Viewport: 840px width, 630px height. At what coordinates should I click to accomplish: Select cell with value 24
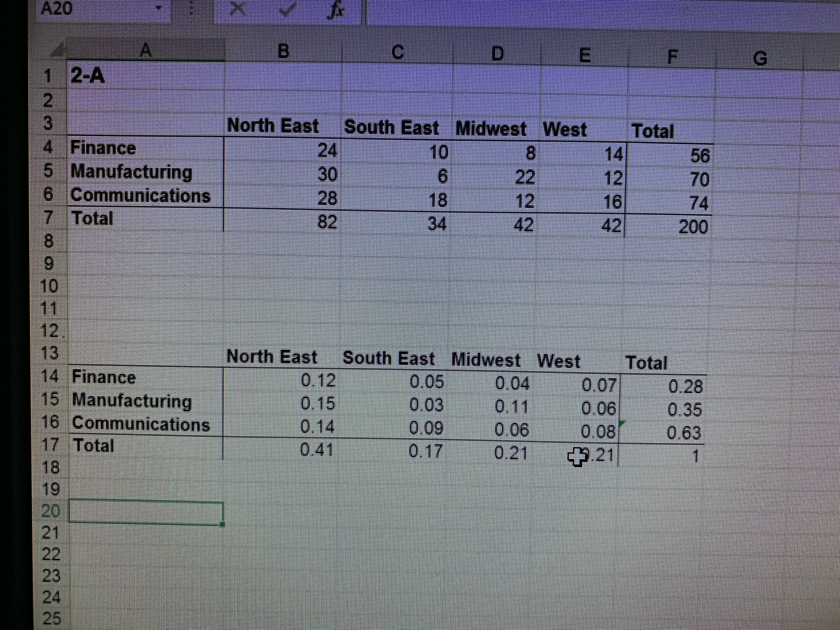coord(283,150)
